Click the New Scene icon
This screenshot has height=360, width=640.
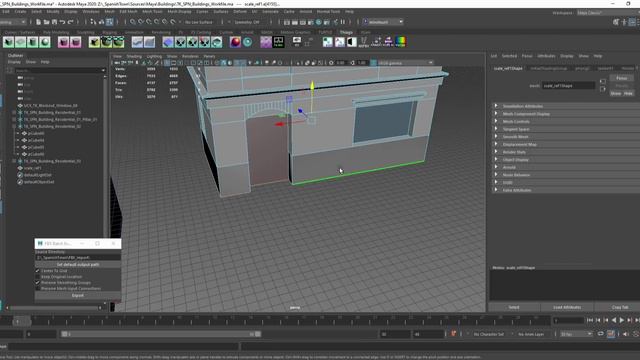point(38,22)
